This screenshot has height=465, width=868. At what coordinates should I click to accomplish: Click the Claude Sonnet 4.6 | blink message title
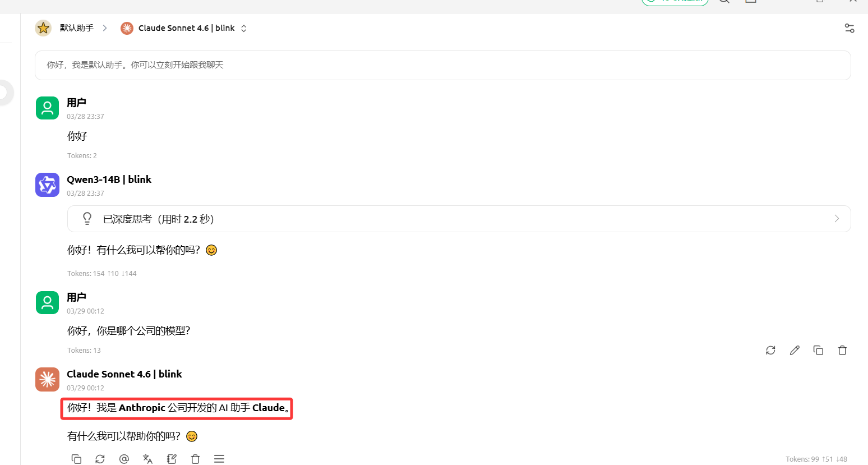click(x=124, y=374)
